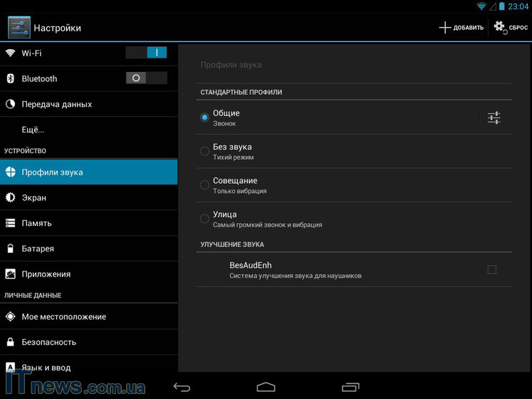Image resolution: width=532 pixels, height=399 pixels.
Task: Choose the Улица loudest profile
Action: tap(204, 219)
